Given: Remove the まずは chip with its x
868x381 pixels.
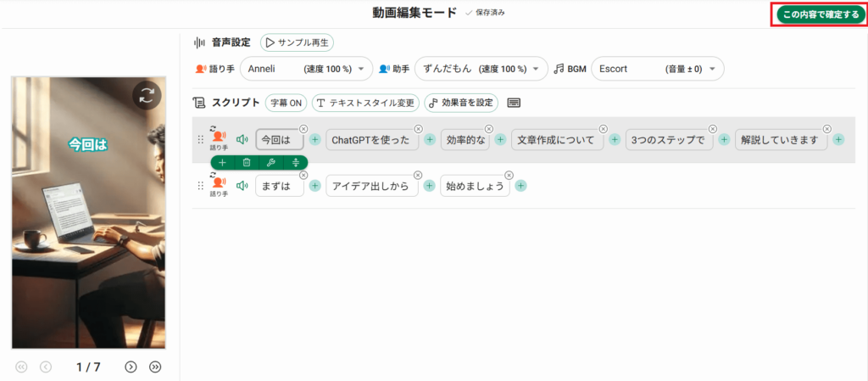Looking at the screenshot, I should tap(303, 175).
